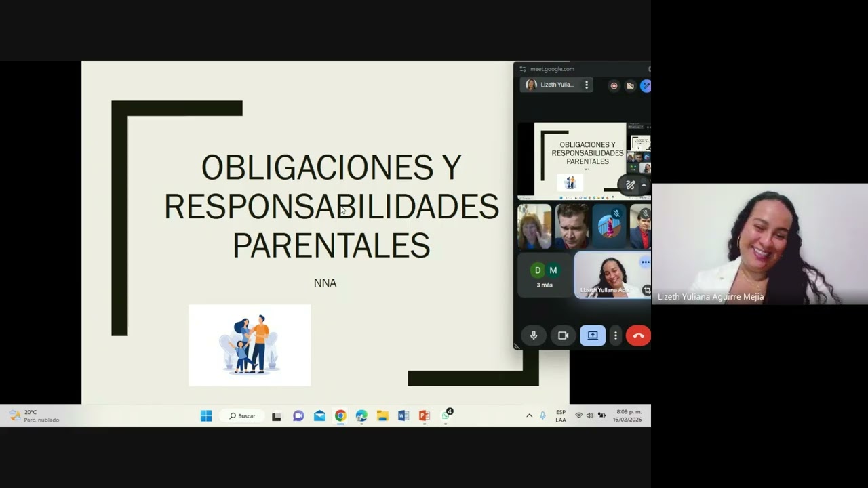Open clock and date 8:09 p. m.
This screenshot has height=488, width=868.
627,415
